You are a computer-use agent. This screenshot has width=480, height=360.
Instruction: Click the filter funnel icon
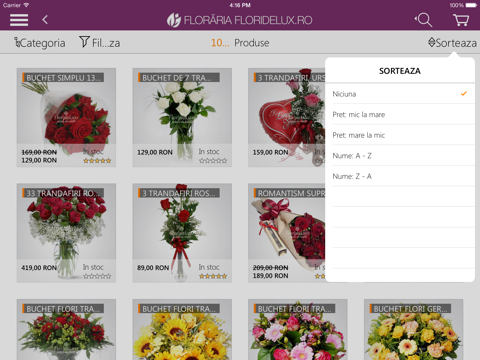(84, 42)
